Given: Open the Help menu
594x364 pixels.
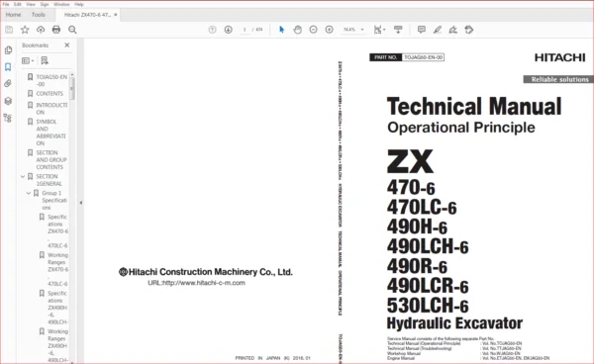Looking at the screenshot, I should (79, 4).
